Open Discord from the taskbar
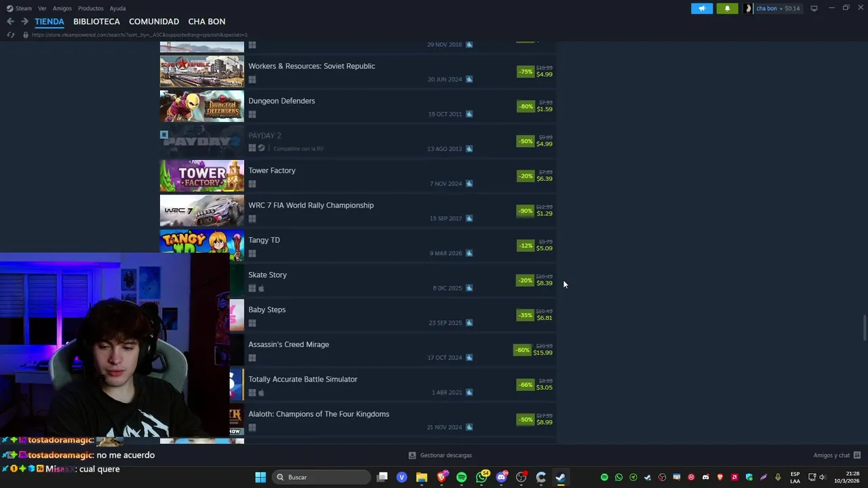This screenshot has width=868, height=488. coord(502,477)
